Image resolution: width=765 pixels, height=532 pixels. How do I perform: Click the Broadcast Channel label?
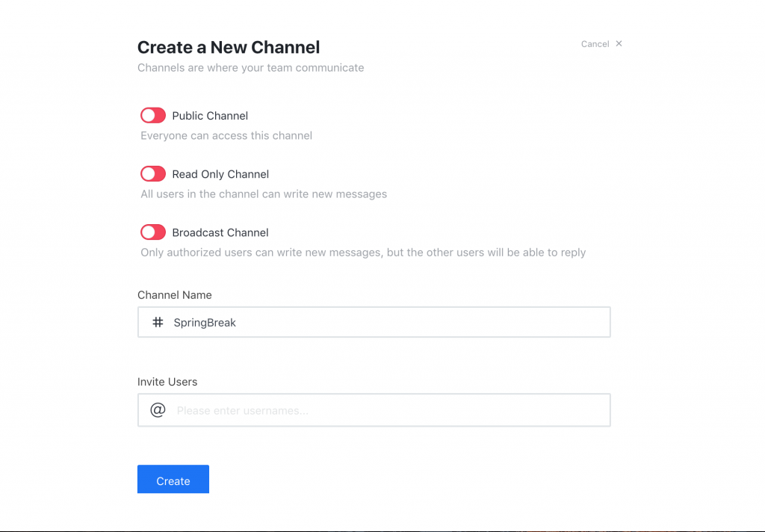pos(220,233)
